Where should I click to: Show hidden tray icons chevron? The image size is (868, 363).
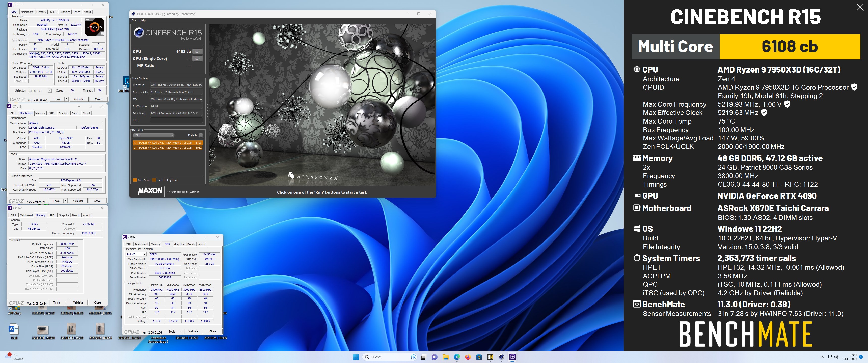pyautogui.click(x=822, y=357)
